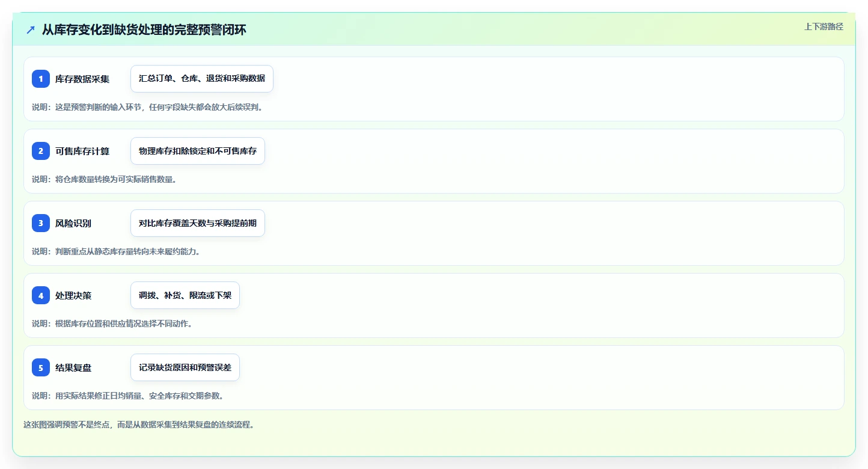Click the title 从库存变化到缺货处理的完整预警闭环
This screenshot has height=469, width=868.
coord(144,29)
